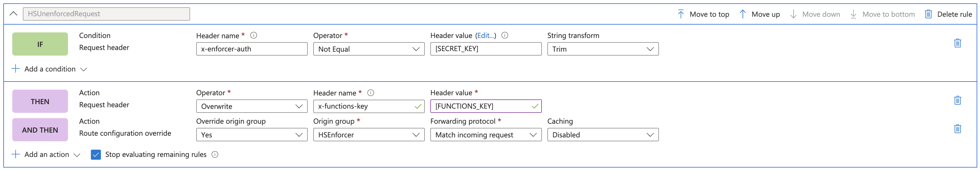Click the Header value info icon
The width and height of the screenshot is (980, 172).
pyautogui.click(x=504, y=35)
